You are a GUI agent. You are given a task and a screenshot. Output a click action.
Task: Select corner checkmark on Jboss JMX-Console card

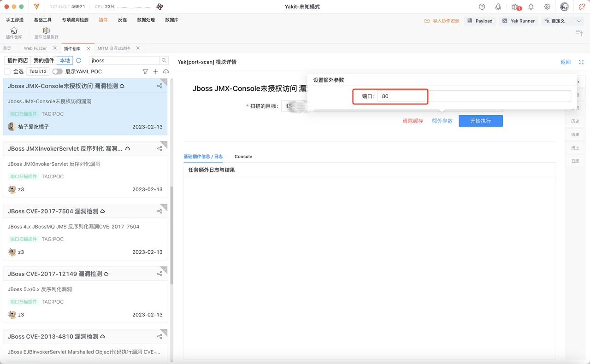[165, 81]
